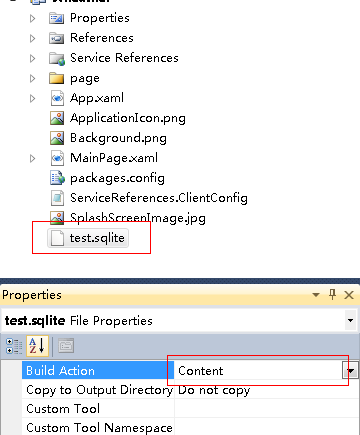Viewport: 360px width, 435px height.
Task: Click the Service References folder icon
Action: click(x=57, y=58)
